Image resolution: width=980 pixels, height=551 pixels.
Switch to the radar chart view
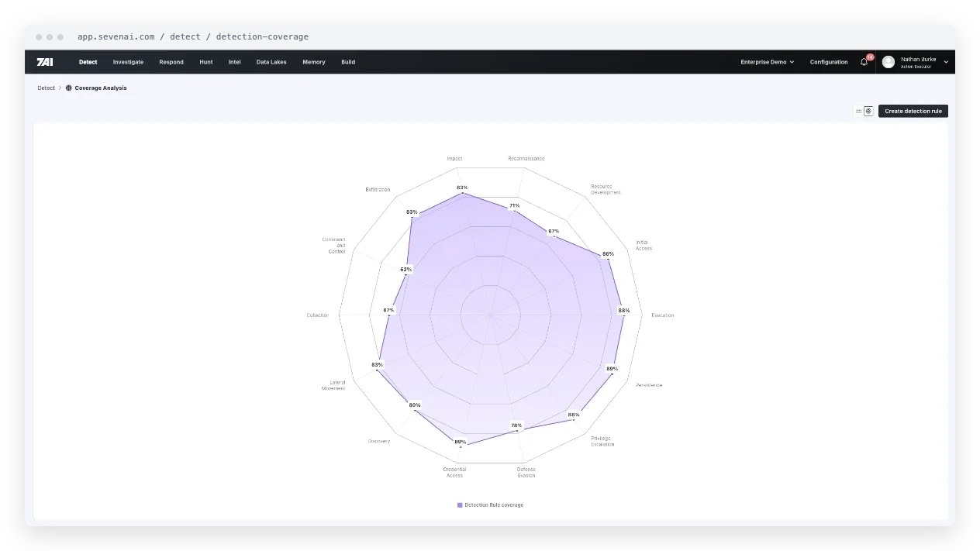pyautogui.click(x=868, y=112)
